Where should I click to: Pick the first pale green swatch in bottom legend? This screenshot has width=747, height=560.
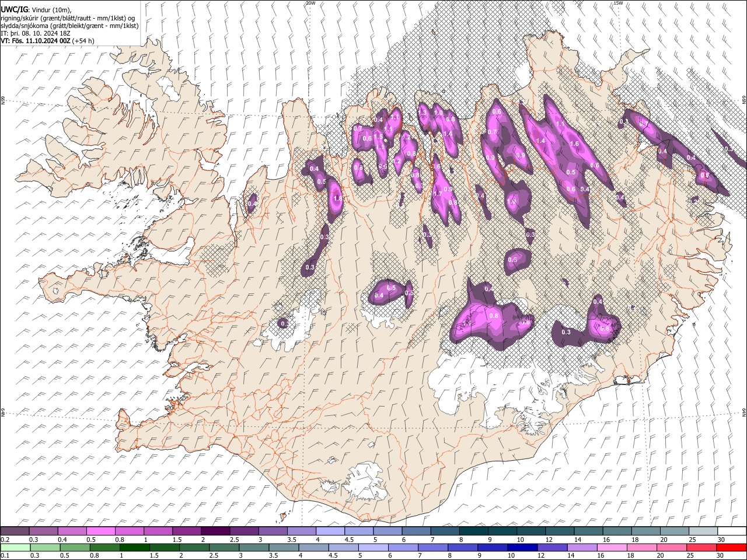[15, 547]
